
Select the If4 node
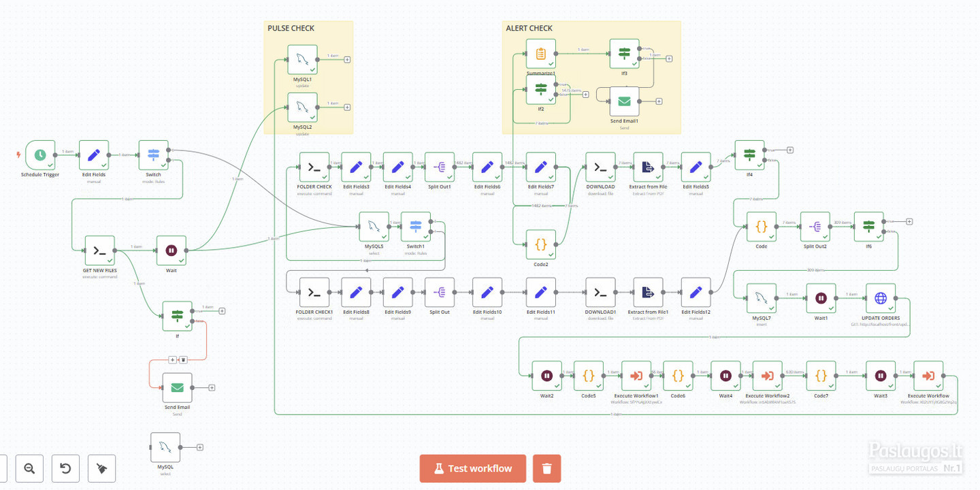749,155
